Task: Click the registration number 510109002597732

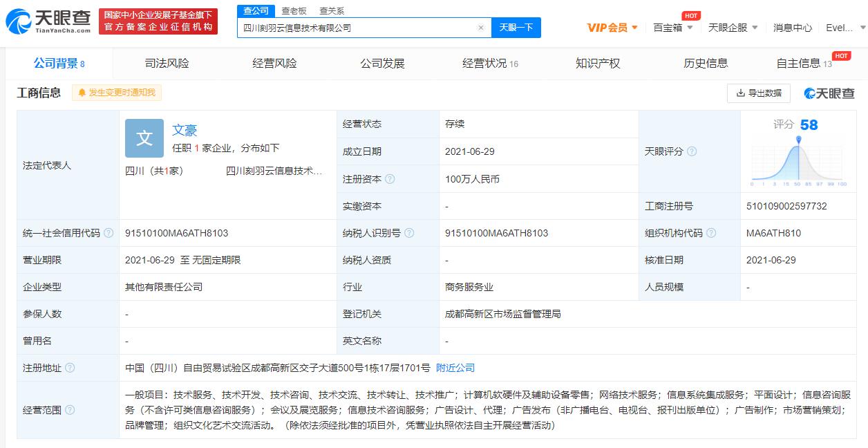Action: (787, 206)
